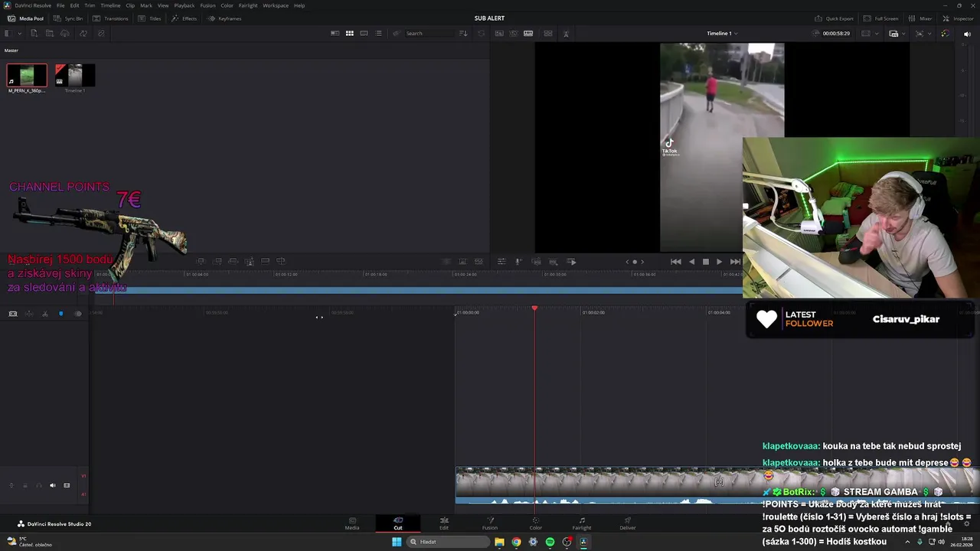Select source tape viewer mode
980x551 pixels.
pos(514,33)
